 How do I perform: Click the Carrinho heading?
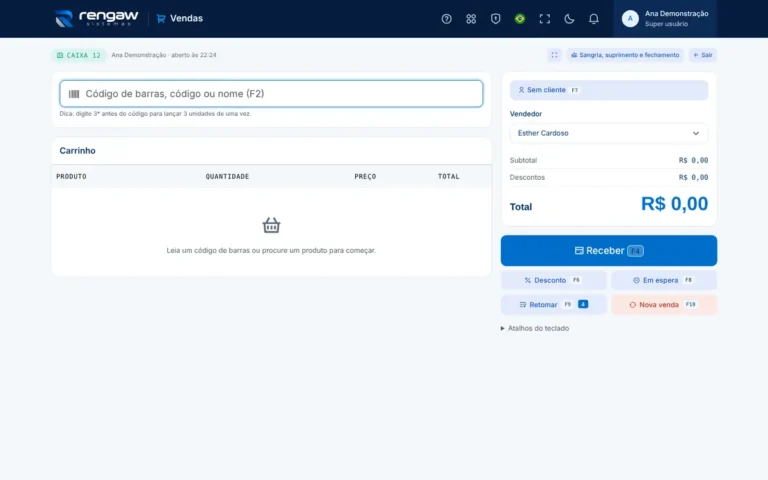[x=77, y=151]
